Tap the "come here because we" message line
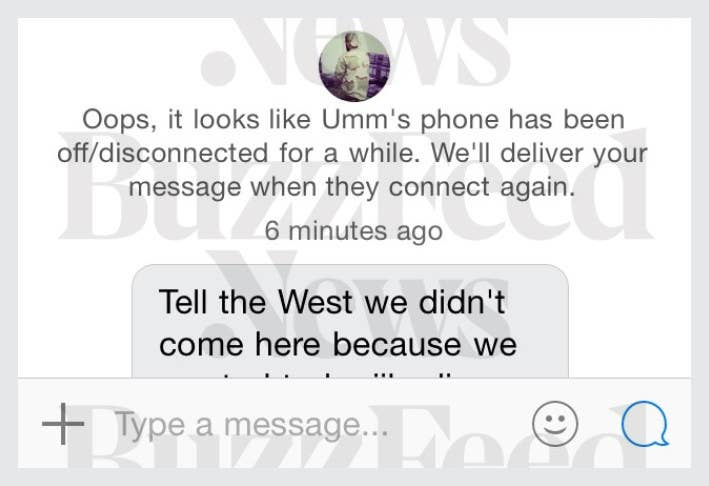Viewport: 709px width, 486px height. pyautogui.click(x=338, y=344)
